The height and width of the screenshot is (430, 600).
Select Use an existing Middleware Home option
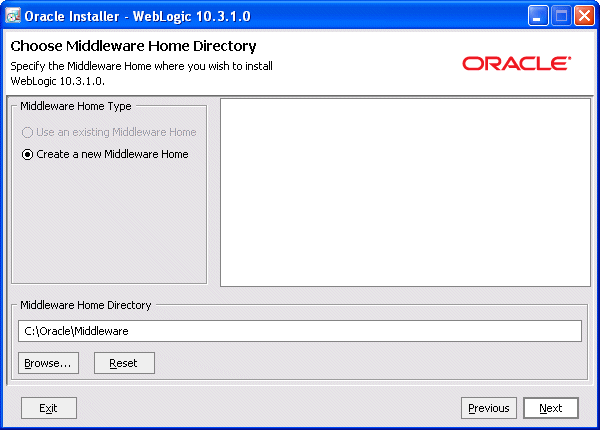(109, 132)
